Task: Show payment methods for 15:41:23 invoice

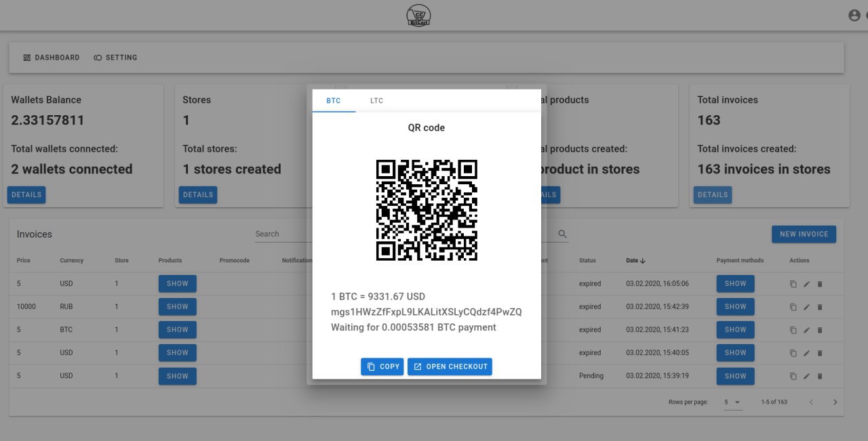Action: (735, 329)
